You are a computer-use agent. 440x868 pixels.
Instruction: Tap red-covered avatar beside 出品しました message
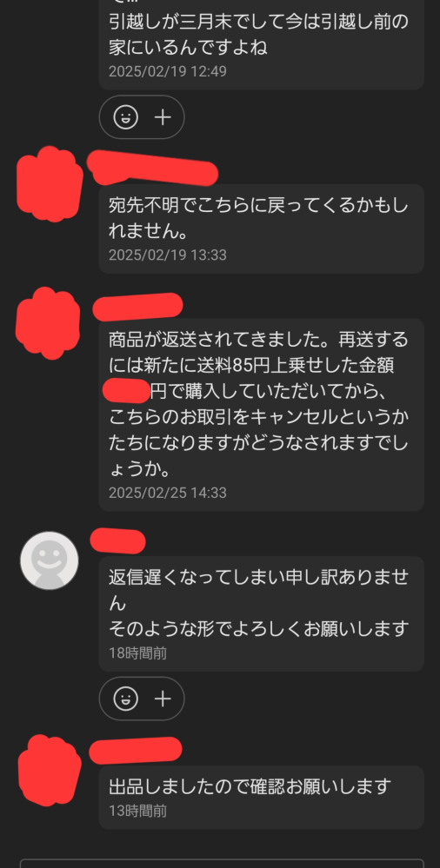point(50,771)
